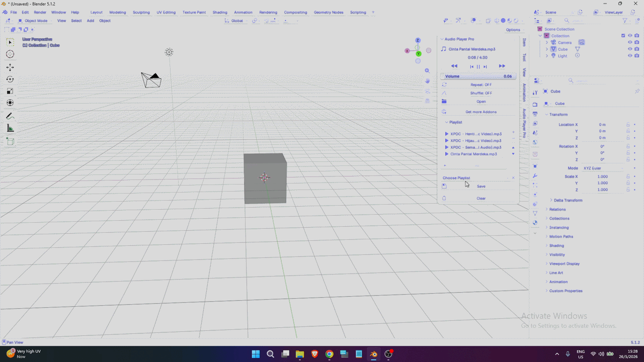This screenshot has height=362, width=644.
Task: Select the Transform tool
Action: 10,103
